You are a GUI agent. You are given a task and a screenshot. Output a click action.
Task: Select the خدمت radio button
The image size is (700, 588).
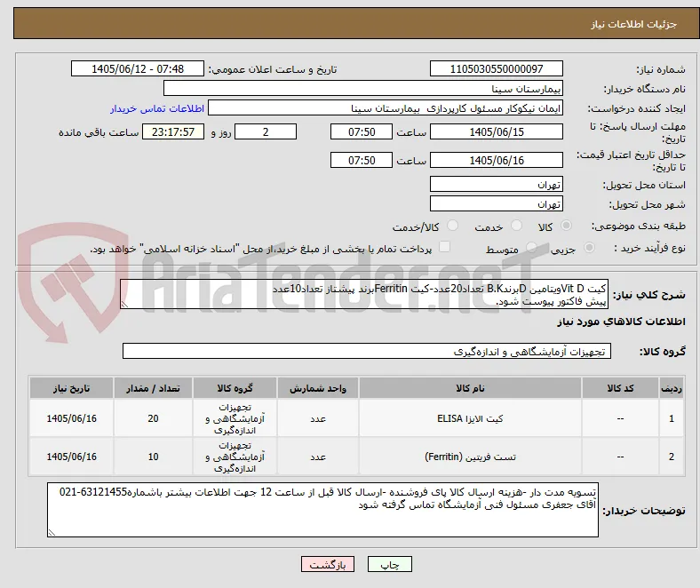516,226
